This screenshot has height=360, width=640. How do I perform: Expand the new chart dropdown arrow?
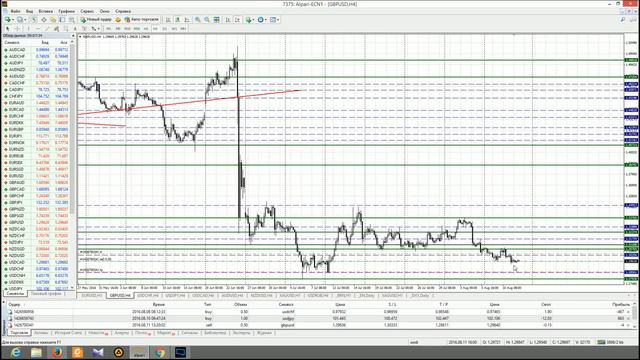point(13,20)
